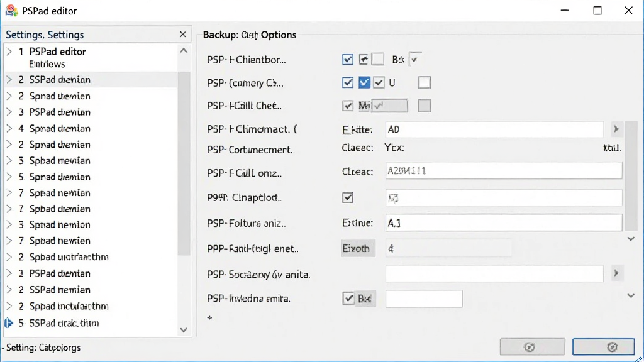
Task: Open the dropdown chevron beside the A.1 field
Action: (x=631, y=239)
